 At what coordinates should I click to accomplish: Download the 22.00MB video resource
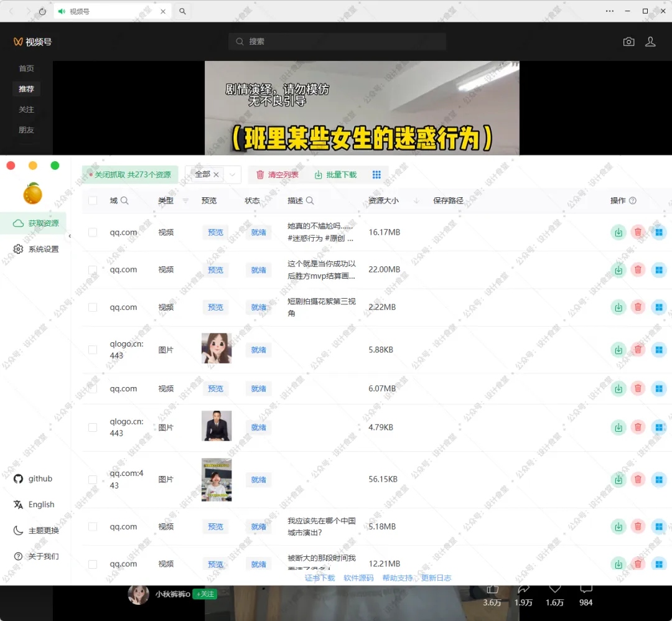click(x=618, y=270)
